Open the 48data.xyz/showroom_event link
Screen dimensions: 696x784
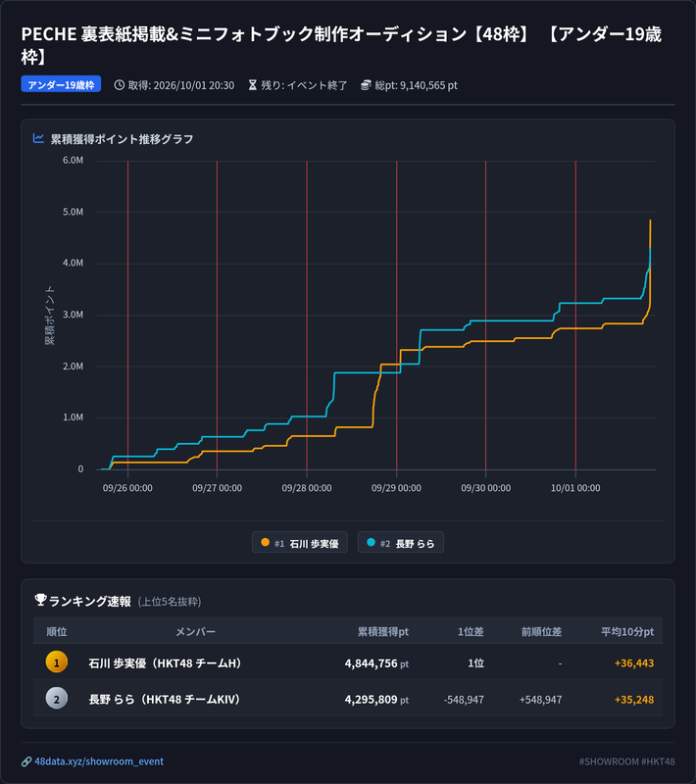pyautogui.click(x=99, y=761)
